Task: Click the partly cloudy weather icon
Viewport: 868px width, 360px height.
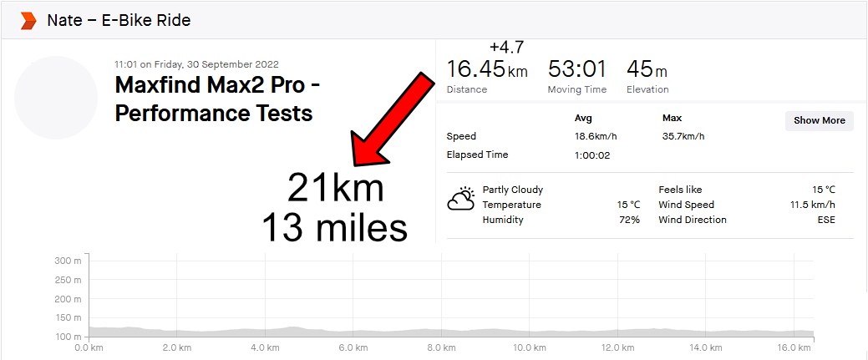Action: [x=461, y=198]
